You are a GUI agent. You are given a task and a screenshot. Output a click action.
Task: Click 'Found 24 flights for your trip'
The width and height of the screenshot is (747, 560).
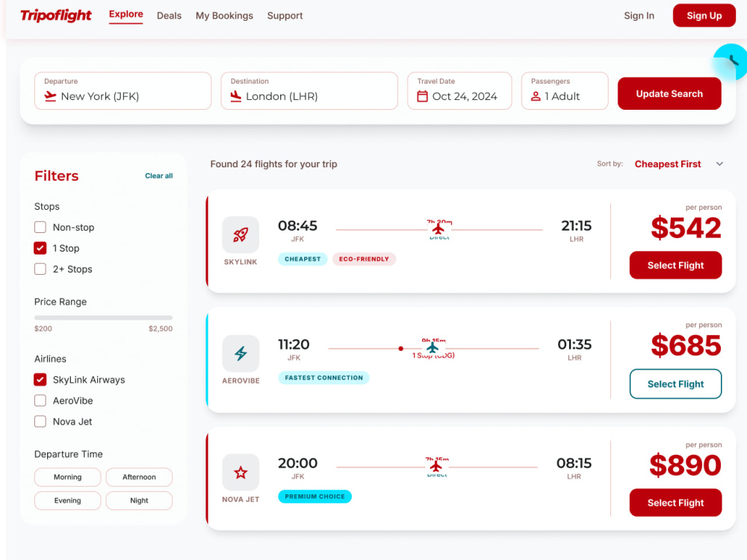coord(274,164)
